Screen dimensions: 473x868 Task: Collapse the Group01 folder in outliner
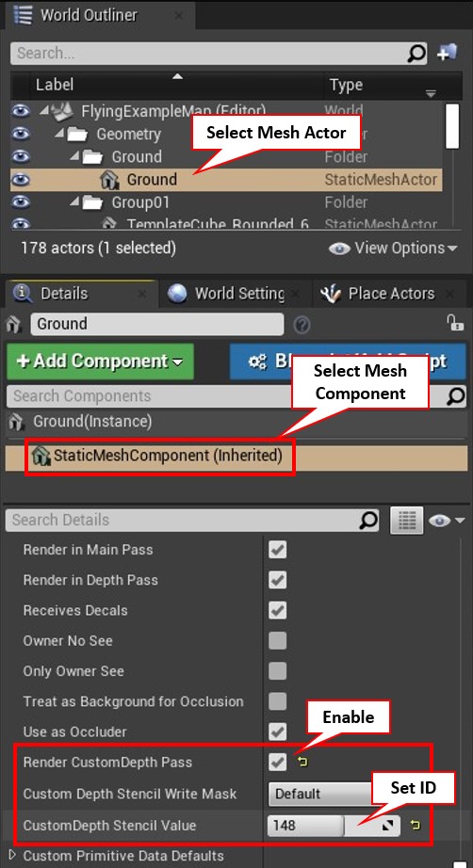[74, 202]
